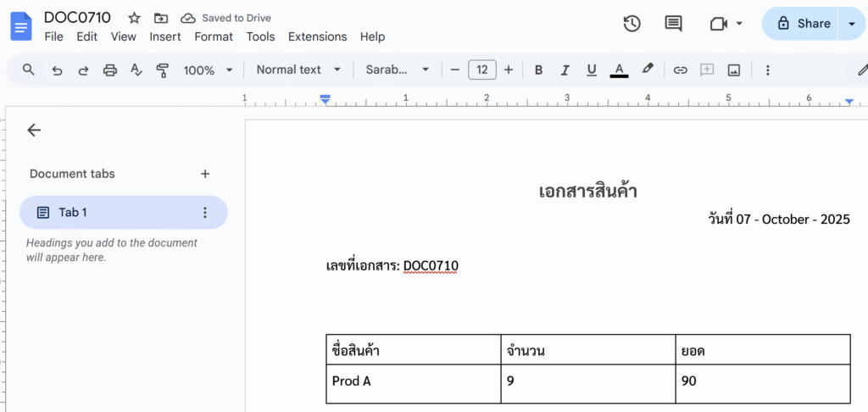Print the document using printer icon
Screen dimensions: 868x412
tap(109, 70)
